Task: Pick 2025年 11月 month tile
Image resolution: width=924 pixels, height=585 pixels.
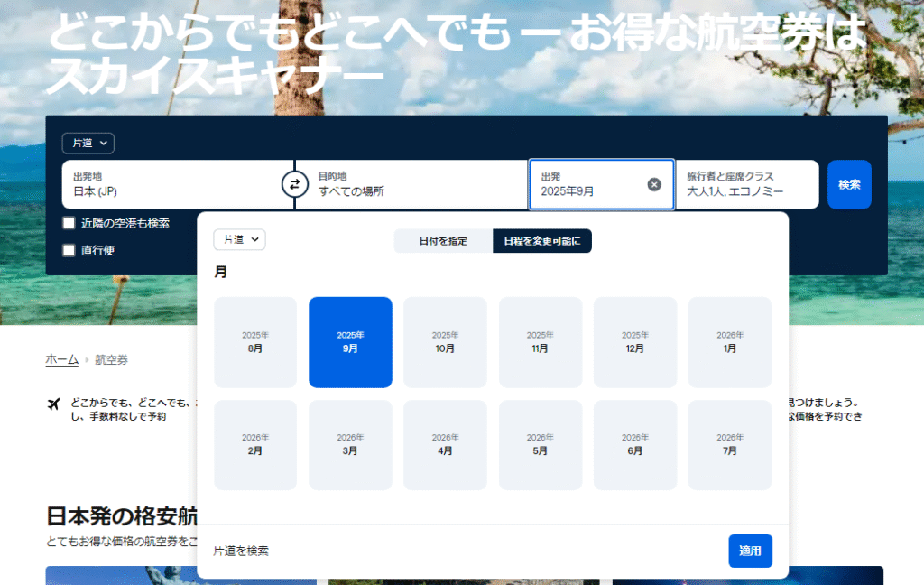Action: [x=541, y=342]
